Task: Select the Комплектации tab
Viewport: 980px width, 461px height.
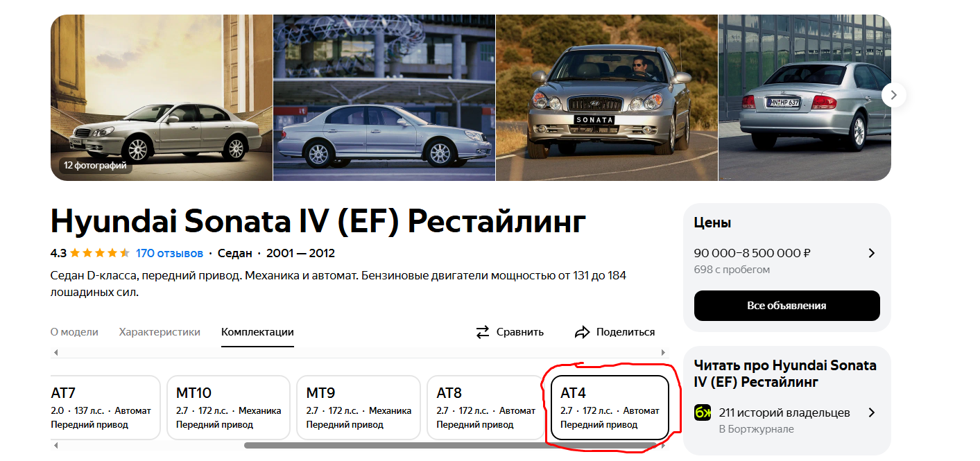Action: click(x=257, y=332)
